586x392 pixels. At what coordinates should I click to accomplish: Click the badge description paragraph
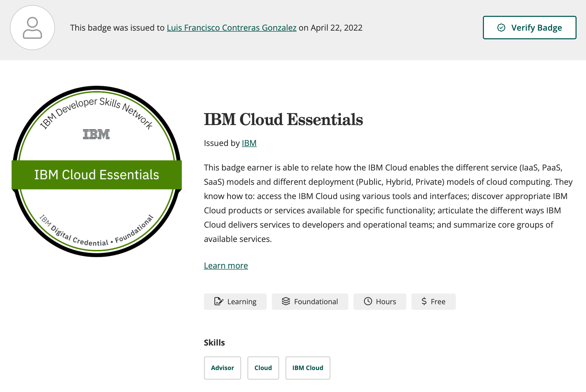(388, 203)
